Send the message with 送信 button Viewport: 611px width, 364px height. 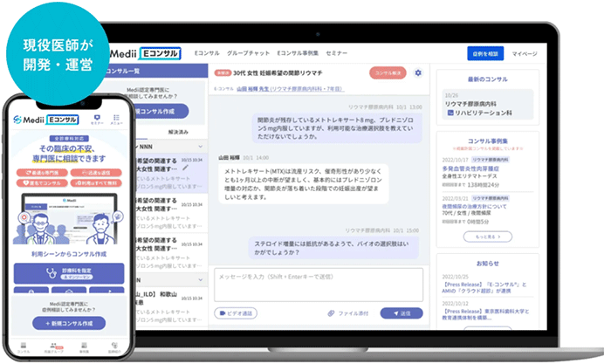402,312
